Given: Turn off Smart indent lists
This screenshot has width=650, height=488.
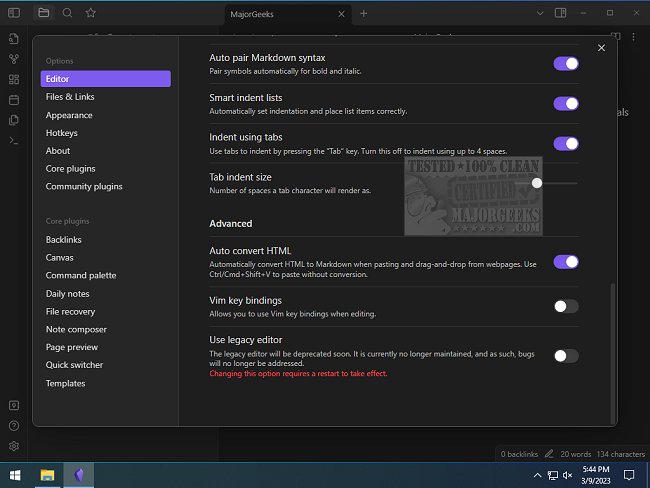Looking at the screenshot, I should pos(566,103).
